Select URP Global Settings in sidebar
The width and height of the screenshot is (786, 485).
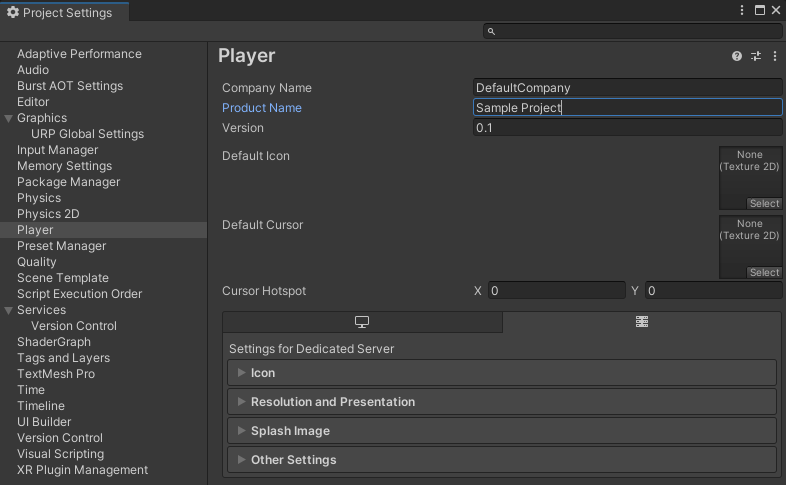(x=87, y=134)
